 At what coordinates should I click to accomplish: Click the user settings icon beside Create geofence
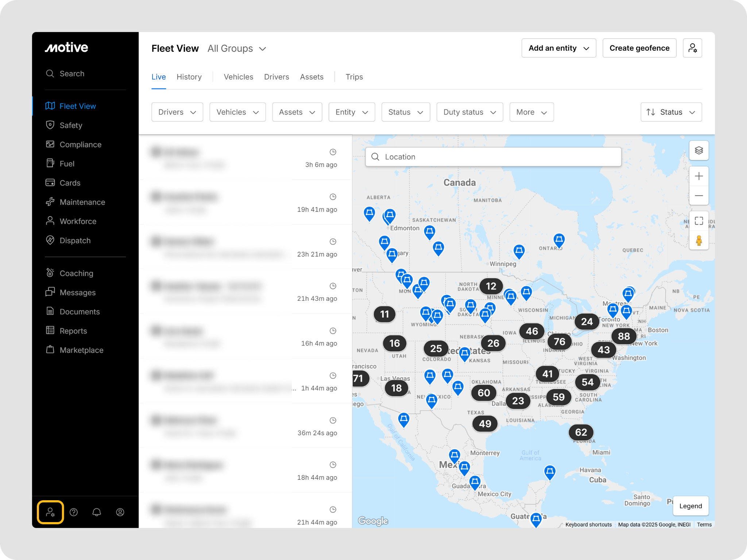click(692, 48)
